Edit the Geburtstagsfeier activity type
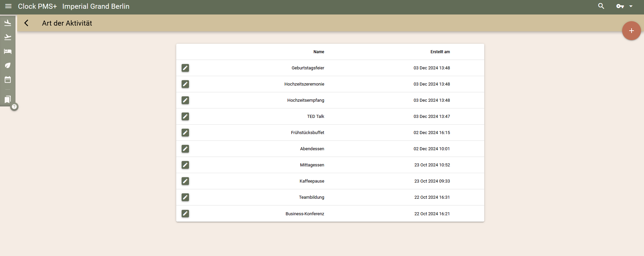 (185, 68)
